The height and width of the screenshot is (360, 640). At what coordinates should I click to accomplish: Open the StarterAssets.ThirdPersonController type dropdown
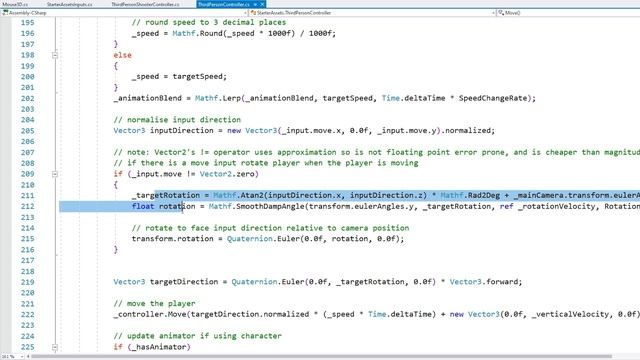point(372,13)
